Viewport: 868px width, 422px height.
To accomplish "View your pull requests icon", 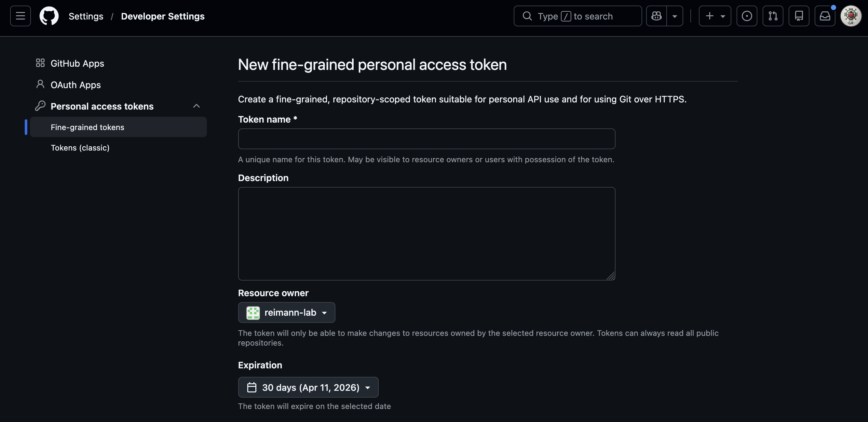I will click(x=773, y=16).
